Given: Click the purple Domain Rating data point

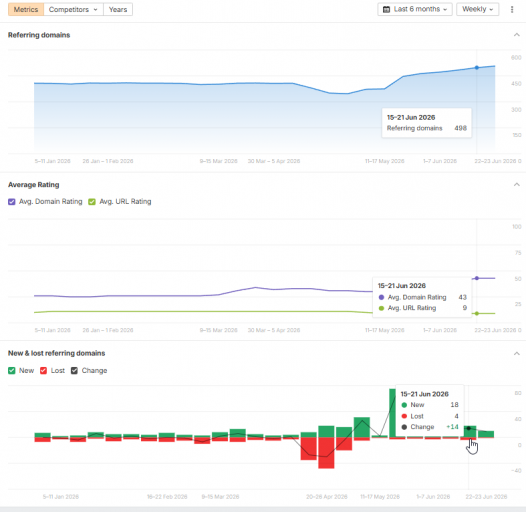Looking at the screenshot, I should pos(477,278).
